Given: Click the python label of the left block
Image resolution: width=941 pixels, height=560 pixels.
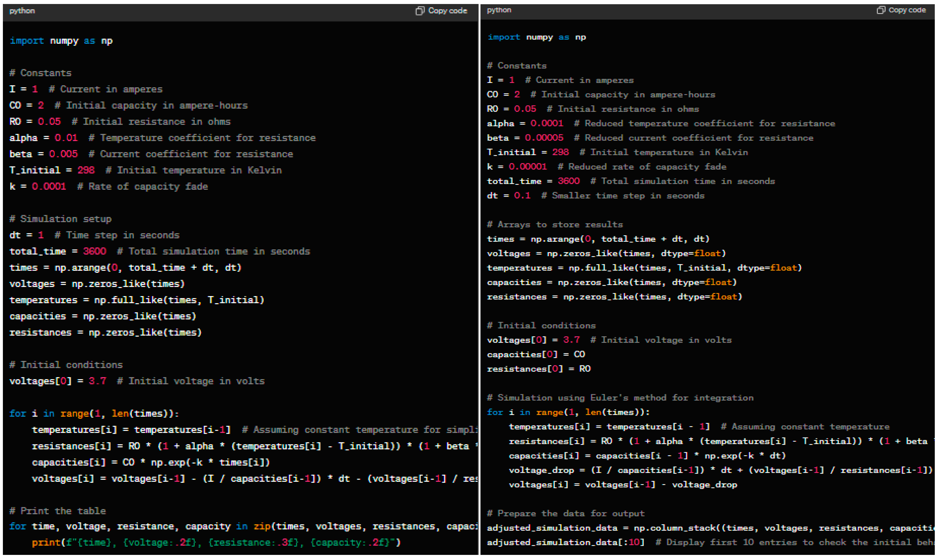Looking at the screenshot, I should tap(22, 11).
